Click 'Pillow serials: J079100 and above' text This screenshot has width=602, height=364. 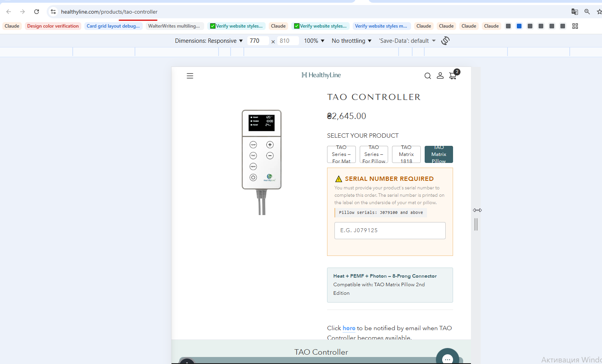[x=381, y=213]
